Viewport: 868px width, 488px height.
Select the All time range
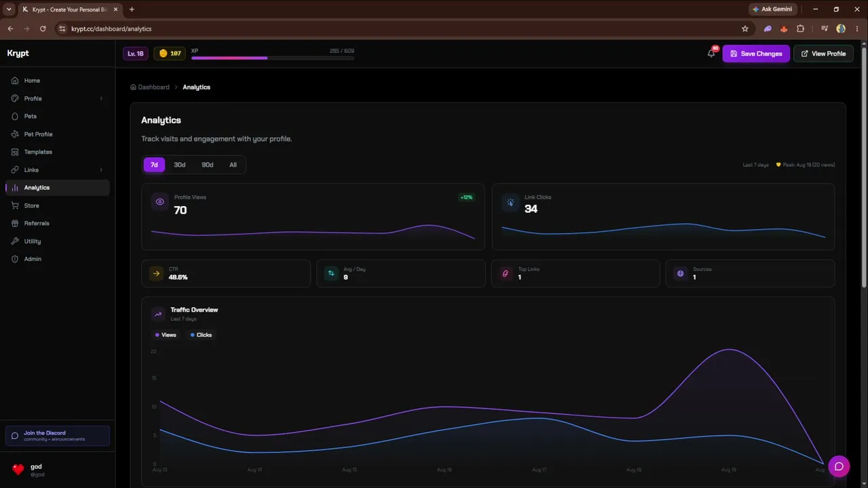(233, 165)
